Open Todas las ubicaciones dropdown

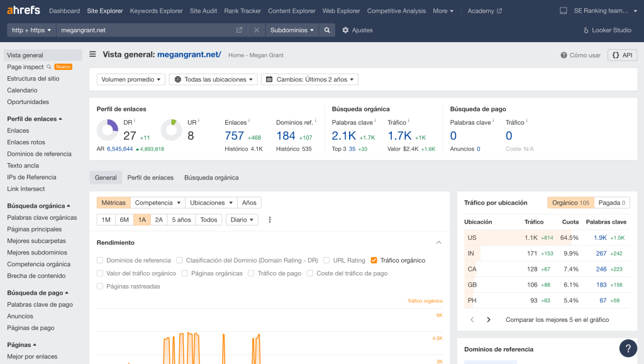[x=213, y=79]
